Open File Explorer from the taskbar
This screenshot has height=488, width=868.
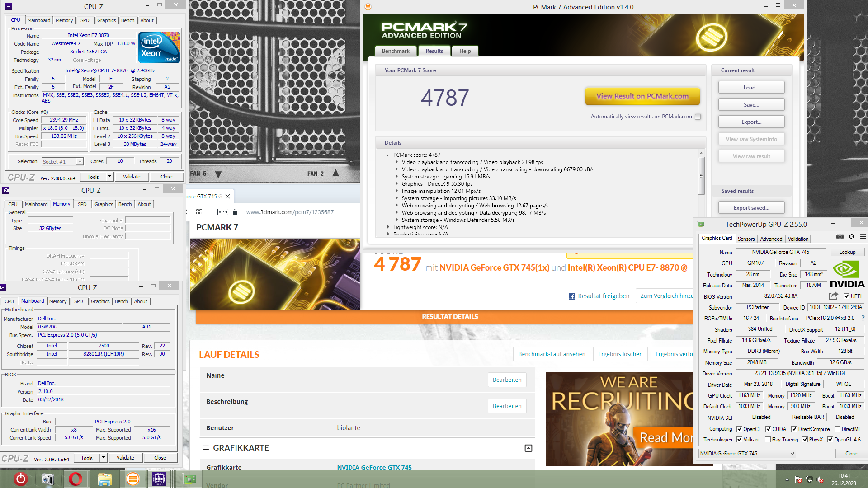point(104,479)
